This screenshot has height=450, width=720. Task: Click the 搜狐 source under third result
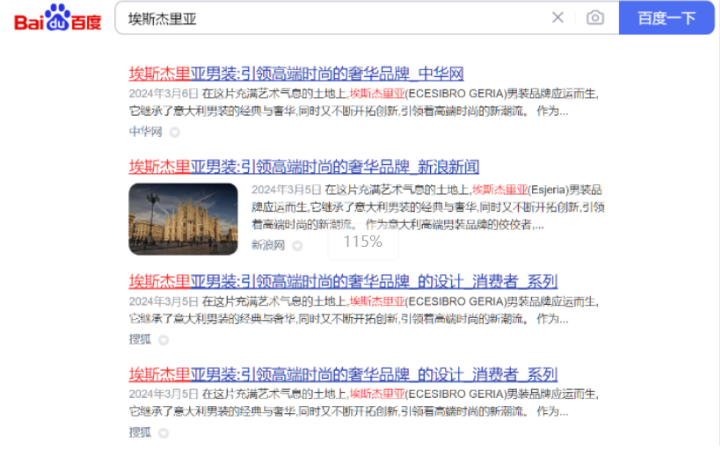point(140,339)
